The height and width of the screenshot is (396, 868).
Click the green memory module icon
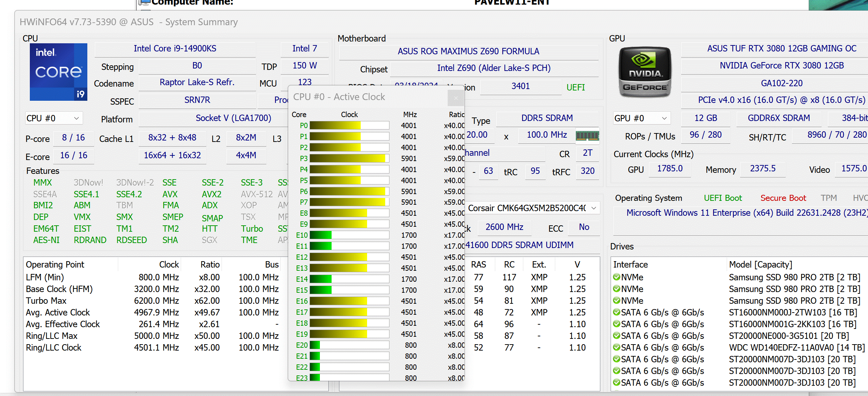click(x=587, y=136)
